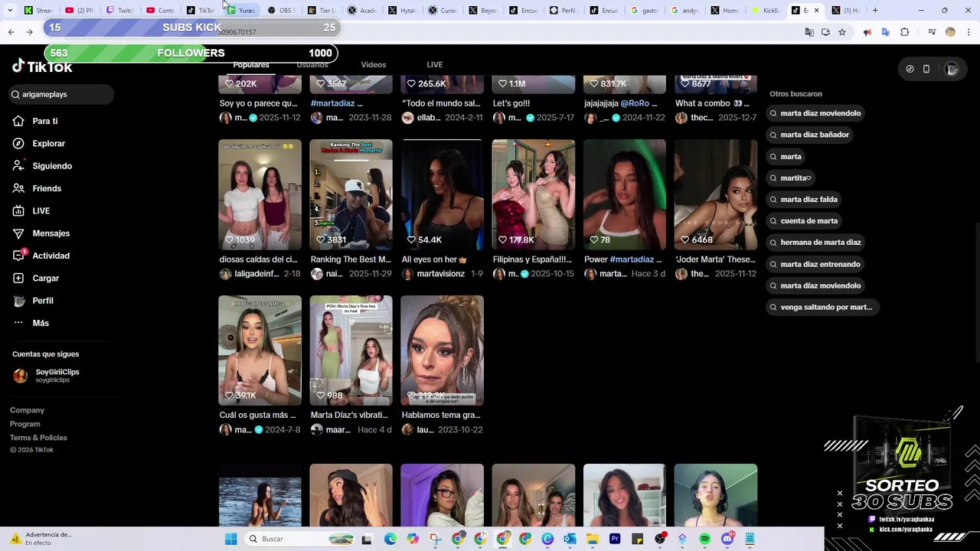Choose suggestion 'cuenta de marta'

point(804,220)
